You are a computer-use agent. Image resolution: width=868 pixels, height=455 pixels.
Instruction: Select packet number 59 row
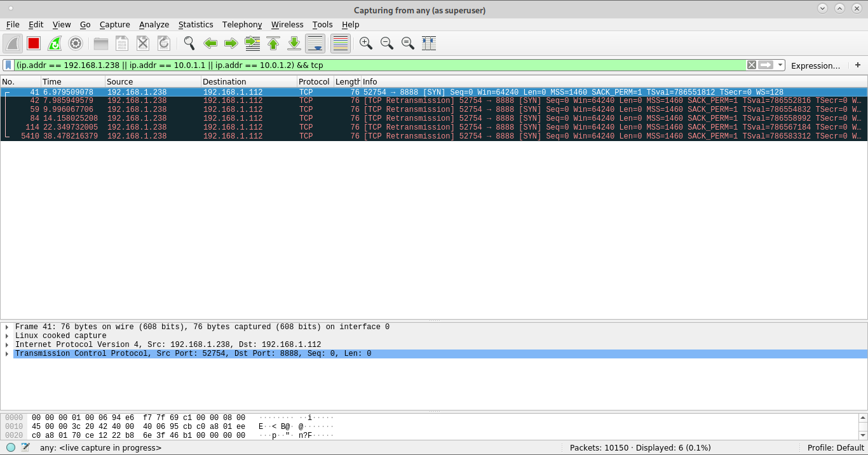point(434,109)
